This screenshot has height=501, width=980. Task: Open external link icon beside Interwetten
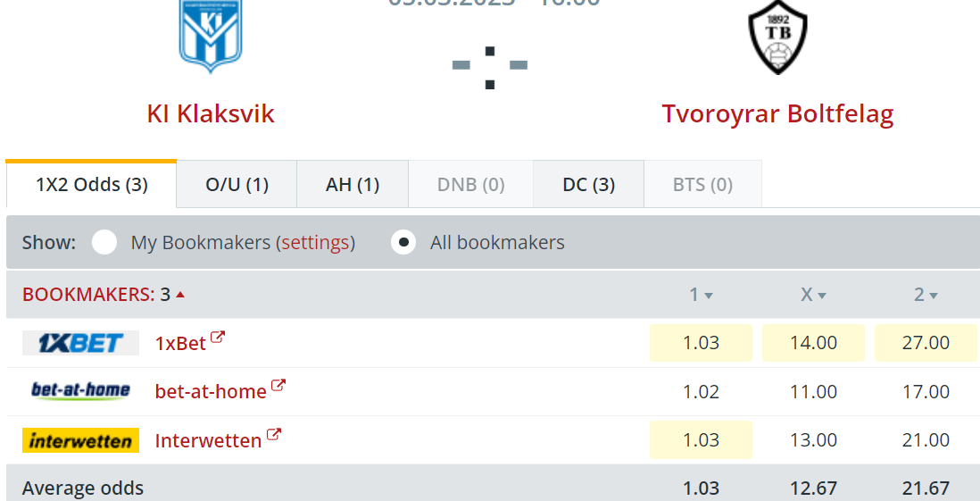pos(274,435)
